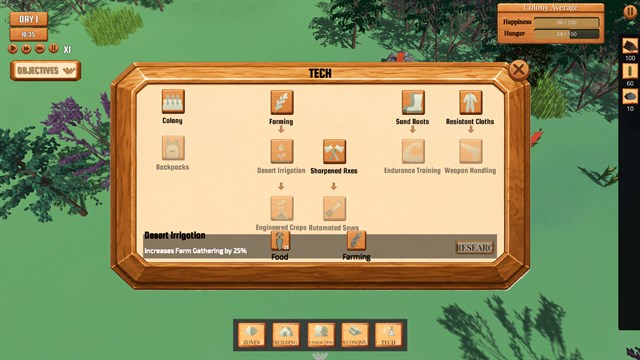Screen dimensions: 640x360
Task: Select the Automated Saws tech icon
Action: (334, 208)
